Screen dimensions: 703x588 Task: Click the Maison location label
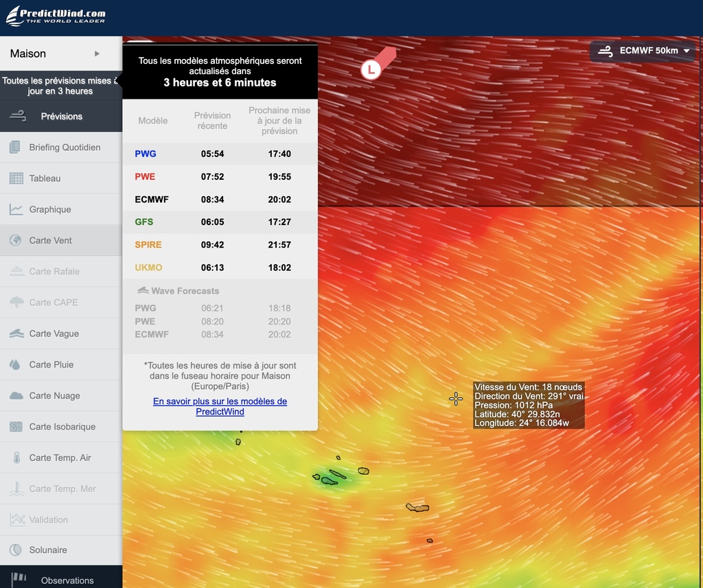27,54
